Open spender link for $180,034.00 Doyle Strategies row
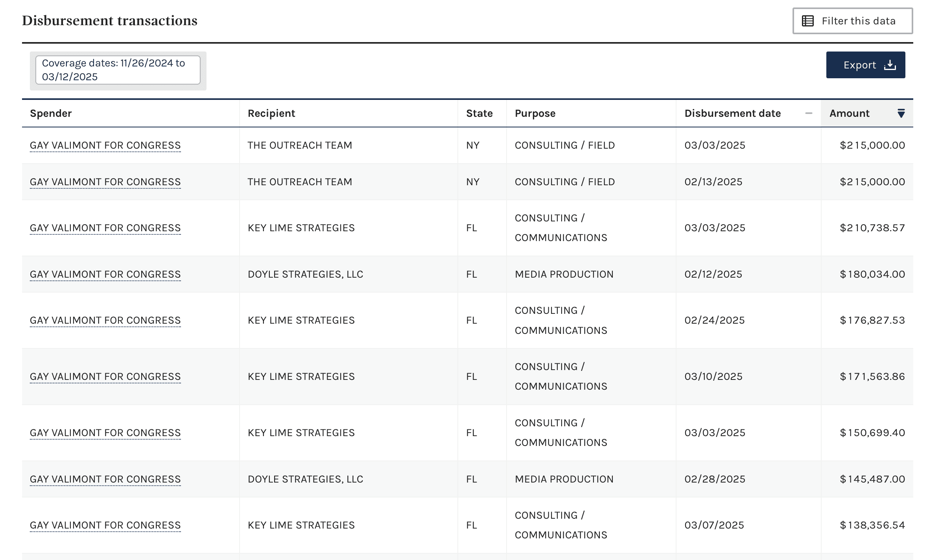940x560 pixels. 105,274
